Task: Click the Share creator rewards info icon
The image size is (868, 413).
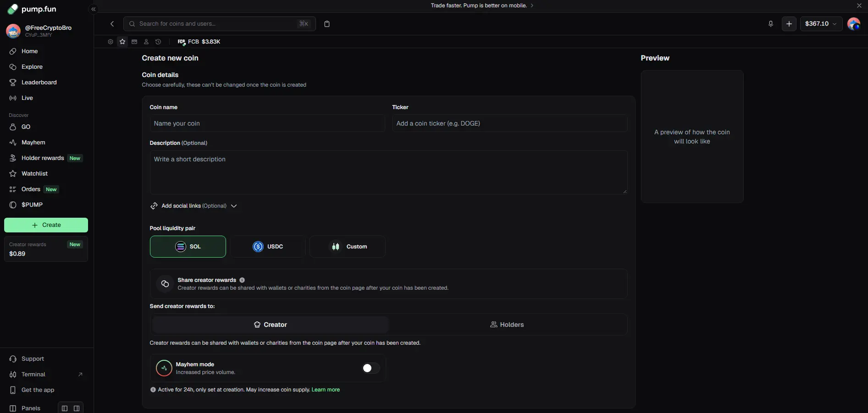Action: click(x=242, y=280)
